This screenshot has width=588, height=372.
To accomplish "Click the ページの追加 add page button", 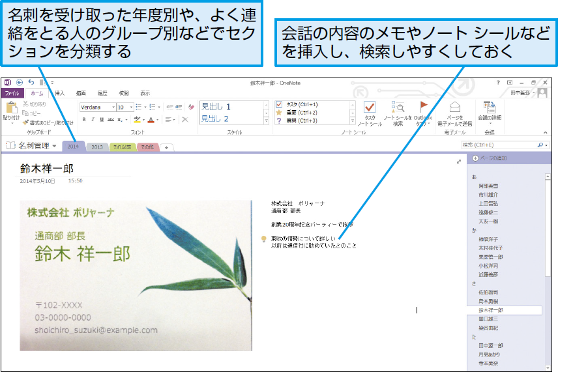I will 490,158.
